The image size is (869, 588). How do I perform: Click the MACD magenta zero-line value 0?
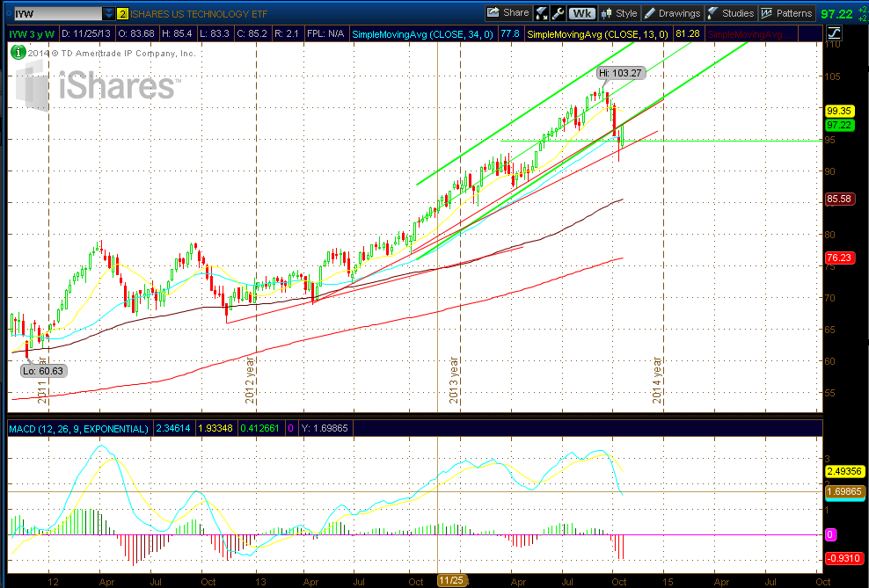click(290, 428)
